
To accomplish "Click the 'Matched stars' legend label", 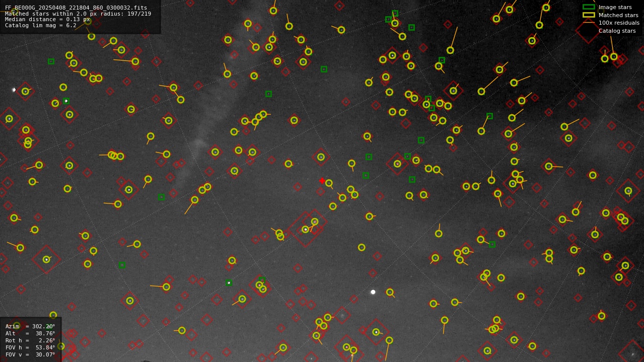I will 618,15.
